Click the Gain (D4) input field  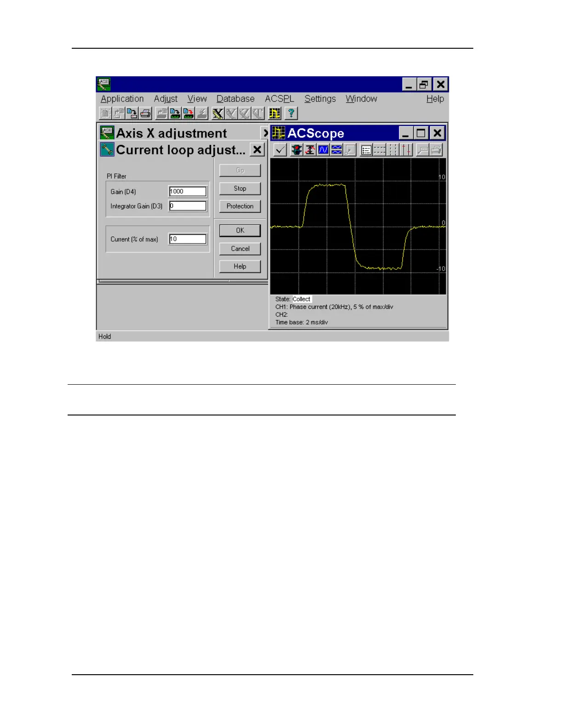coord(188,192)
